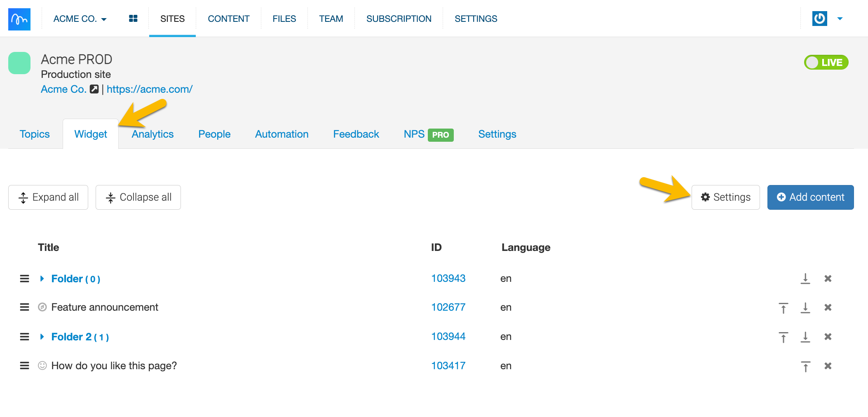Open content ID 103417 link
Image resolution: width=868 pixels, height=417 pixels.
(448, 366)
